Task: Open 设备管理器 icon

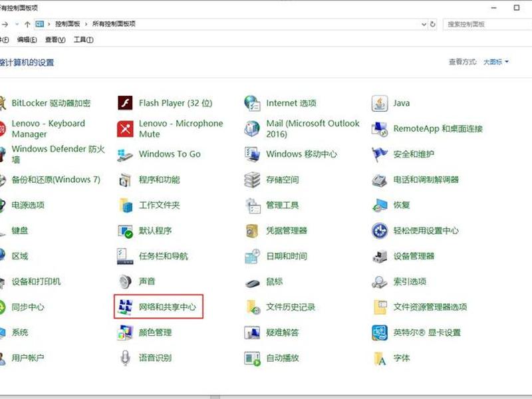Action: 380,256
